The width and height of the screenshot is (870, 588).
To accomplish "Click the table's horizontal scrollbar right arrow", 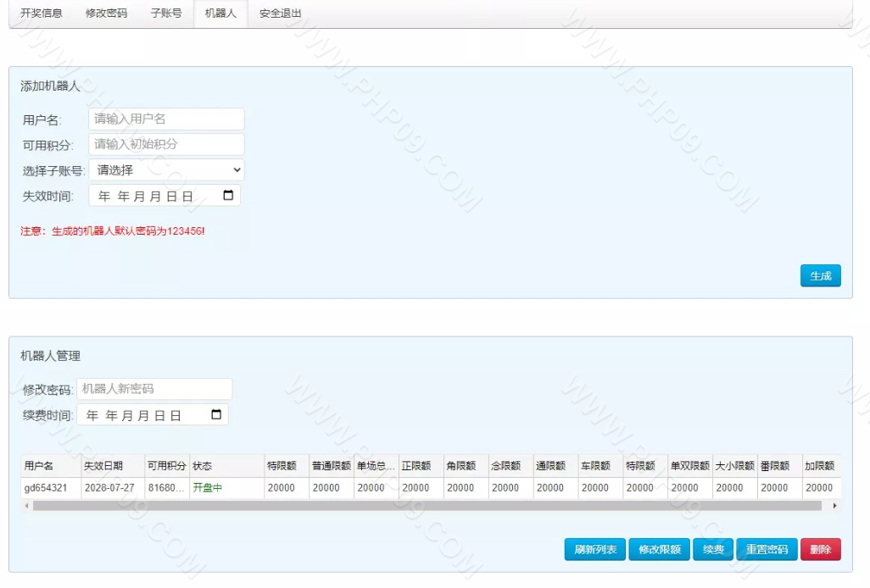I will pyautogui.click(x=834, y=506).
